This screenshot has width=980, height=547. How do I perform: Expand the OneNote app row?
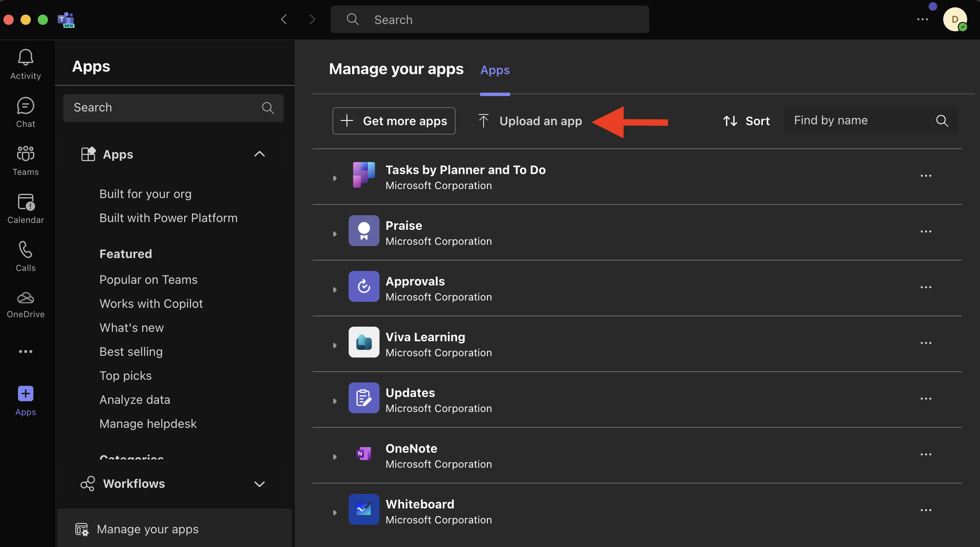point(335,457)
